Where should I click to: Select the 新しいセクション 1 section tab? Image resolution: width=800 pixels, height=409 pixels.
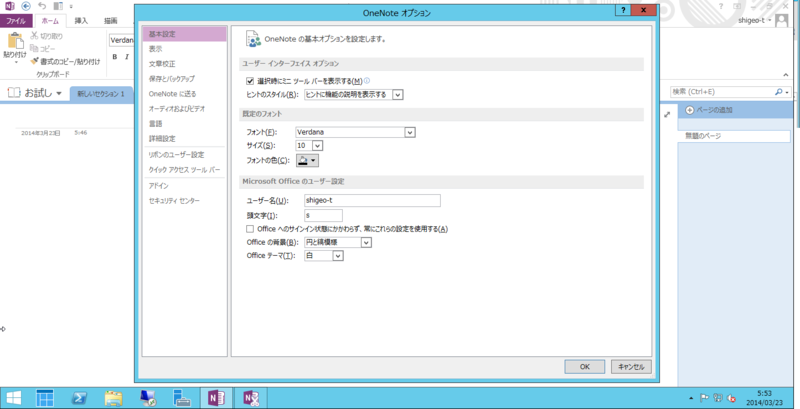101,94
